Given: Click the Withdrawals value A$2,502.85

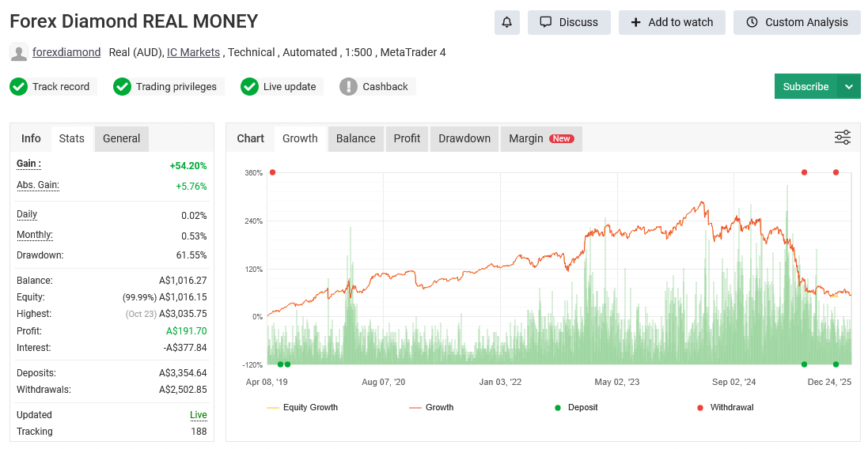Looking at the screenshot, I should tap(183, 390).
